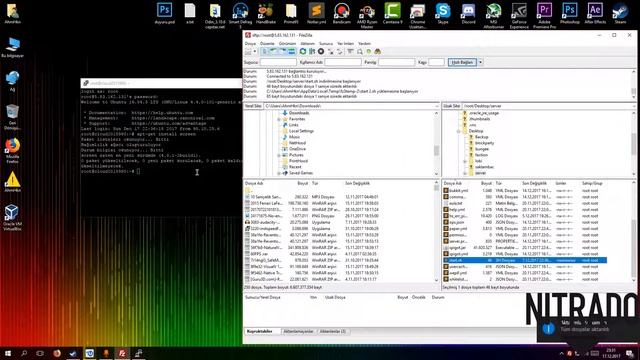The height and width of the screenshot is (360, 640).
Task: Click the black cancel operation toolbar icon
Action: point(321,52)
